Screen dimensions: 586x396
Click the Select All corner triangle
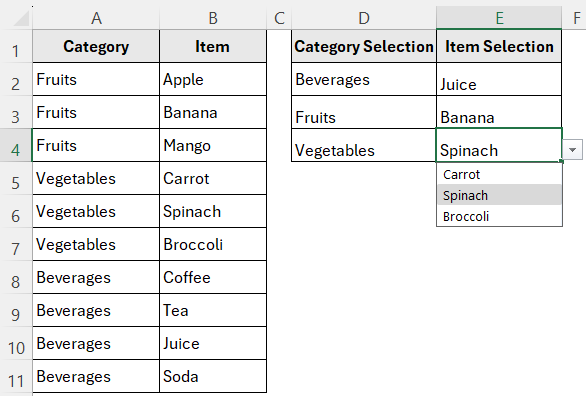point(21,18)
